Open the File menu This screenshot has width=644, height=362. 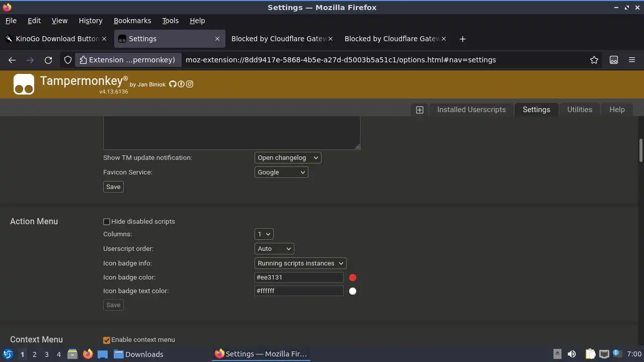[x=11, y=21]
